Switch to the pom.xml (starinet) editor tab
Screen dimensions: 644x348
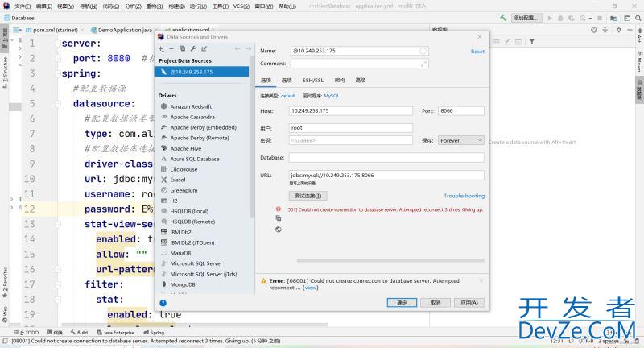[x=55, y=30]
